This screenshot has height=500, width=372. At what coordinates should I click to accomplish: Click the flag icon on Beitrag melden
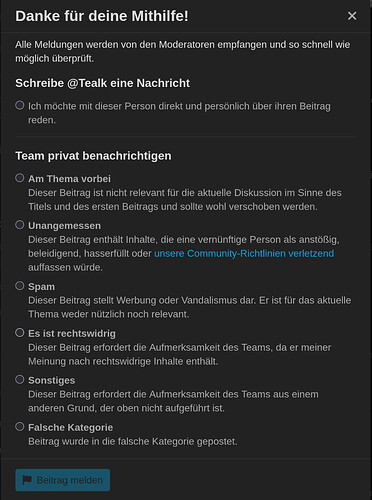pyautogui.click(x=27, y=480)
